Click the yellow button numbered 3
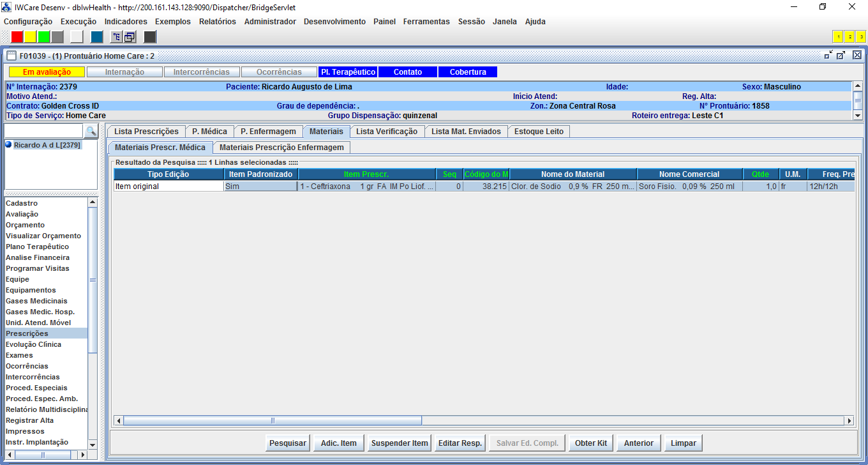 (860, 36)
